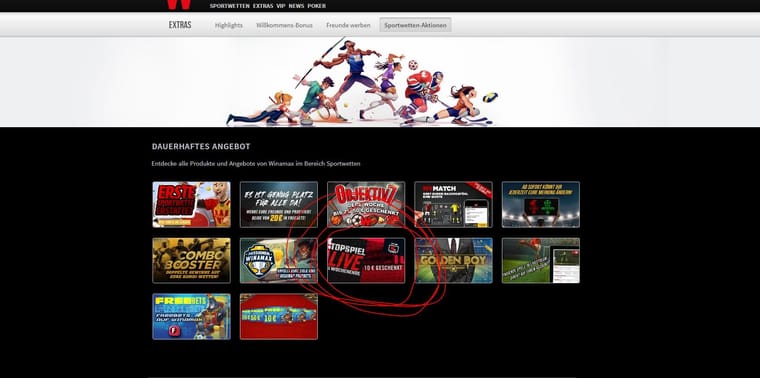Open the Objektivz promo tile
The height and width of the screenshot is (378, 760).
366,205
